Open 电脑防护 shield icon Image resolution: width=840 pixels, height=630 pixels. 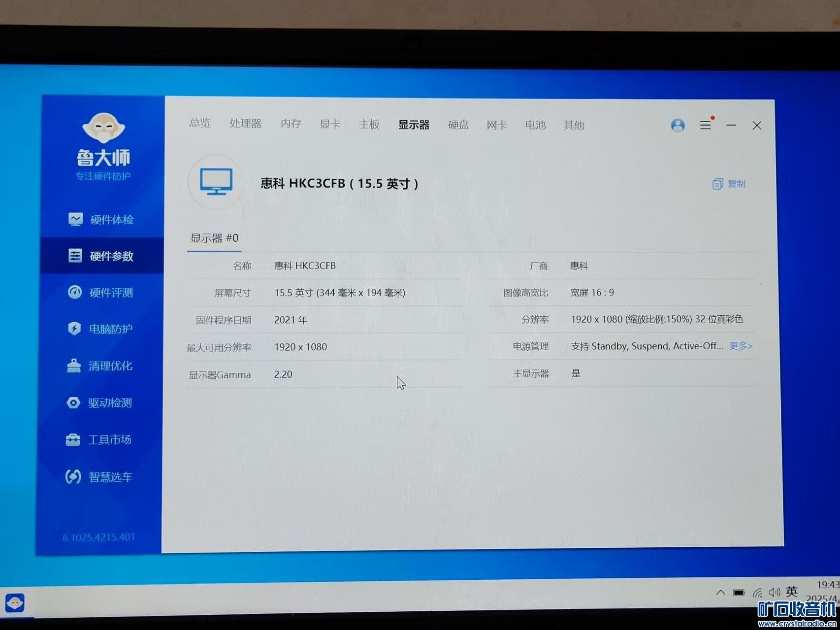(74, 329)
